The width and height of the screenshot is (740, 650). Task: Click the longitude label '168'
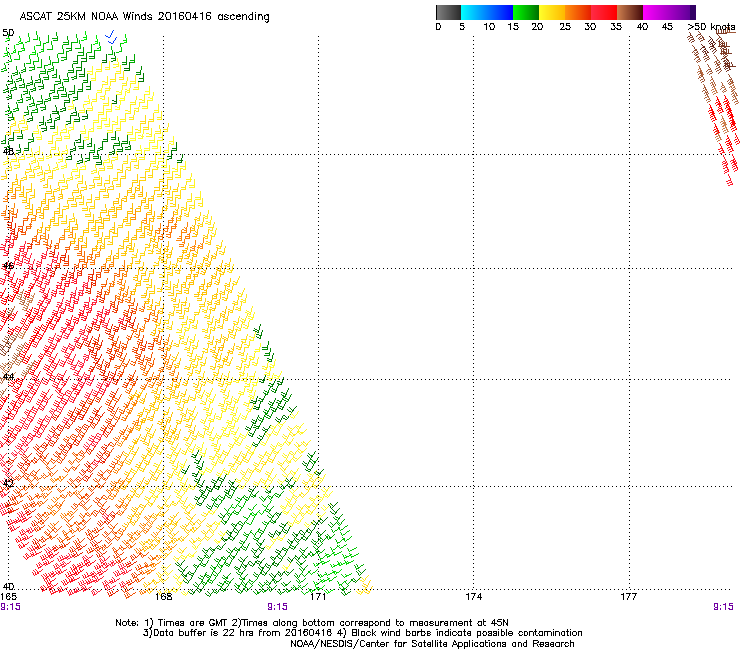pyautogui.click(x=163, y=597)
